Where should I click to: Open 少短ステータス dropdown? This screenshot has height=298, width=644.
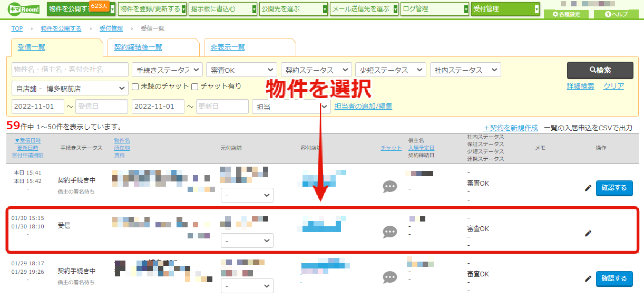click(391, 70)
